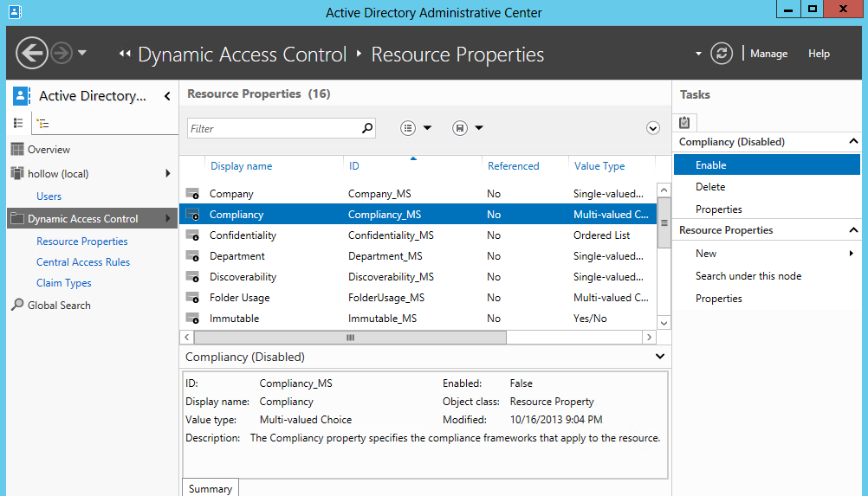The height and width of the screenshot is (496, 868).
Task: Click the search magnifier in Filter box
Action: [x=367, y=128]
